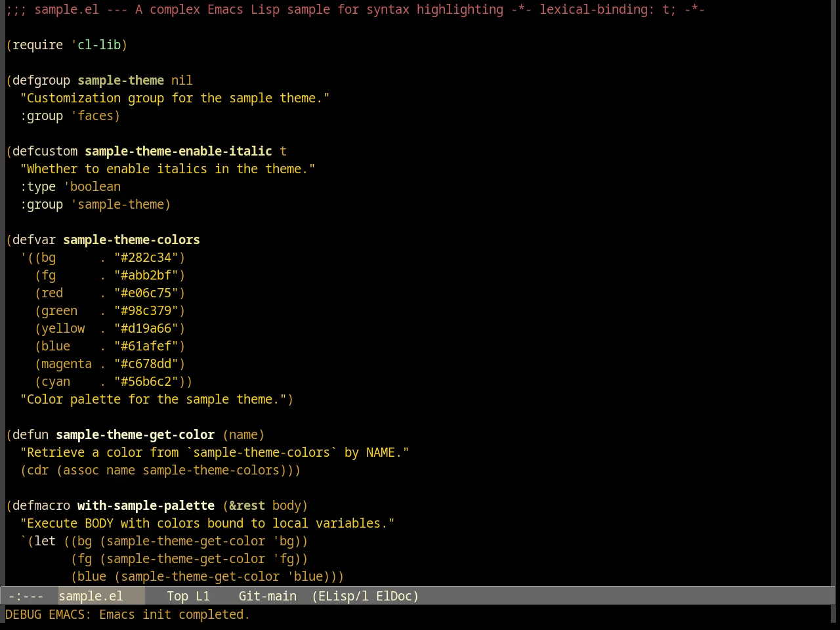
Task: Click the green key in the color alist
Action: coord(59,310)
